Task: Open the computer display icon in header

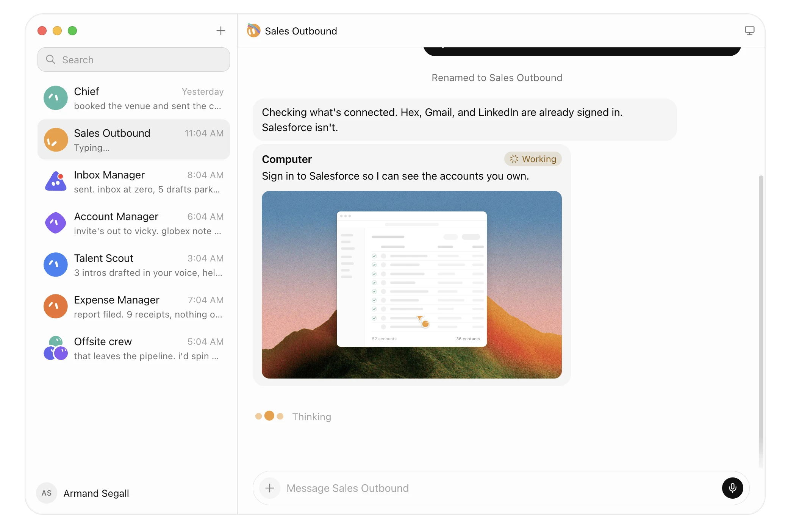Action: point(749,31)
